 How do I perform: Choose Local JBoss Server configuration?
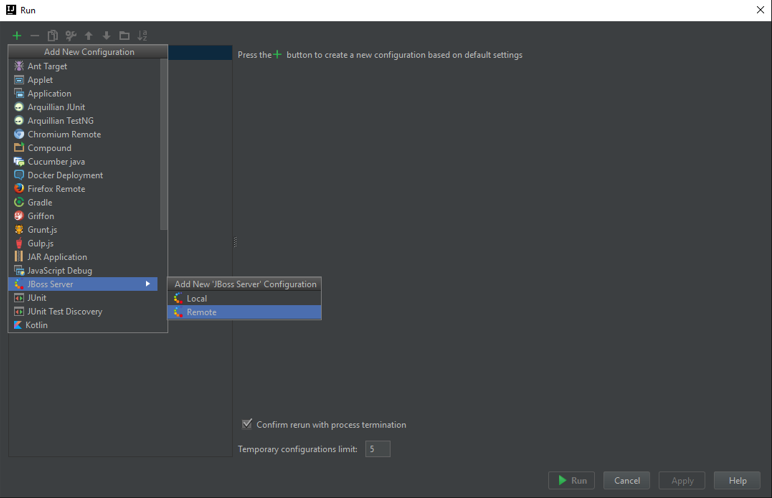point(245,299)
